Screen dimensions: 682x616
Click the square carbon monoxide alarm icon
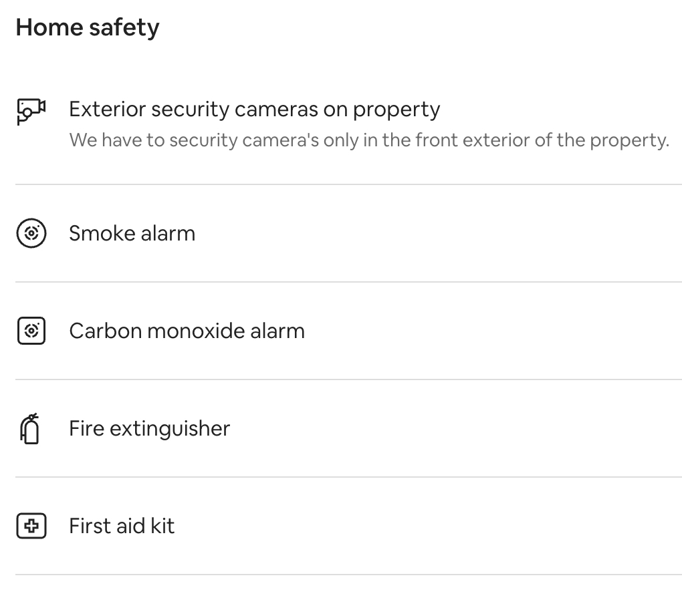(x=31, y=331)
